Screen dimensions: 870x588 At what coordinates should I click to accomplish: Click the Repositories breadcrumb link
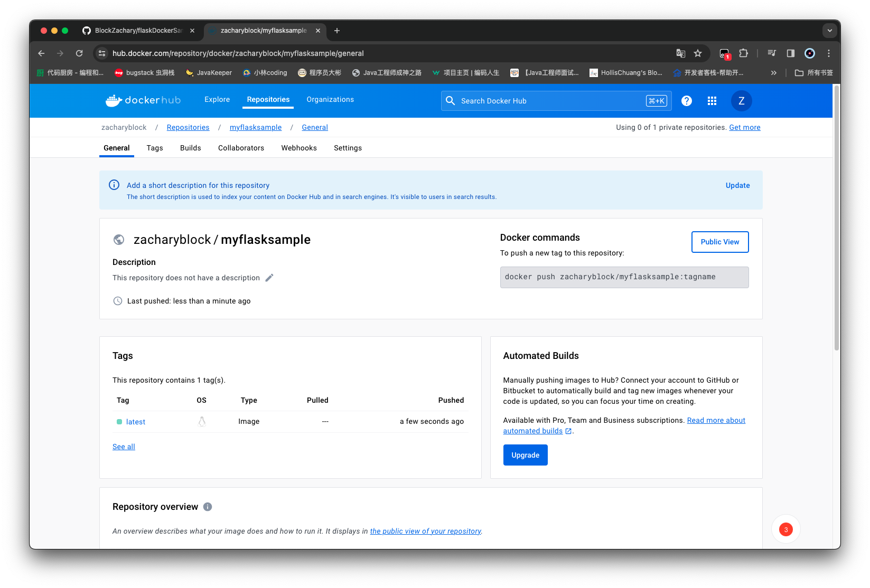tap(188, 127)
